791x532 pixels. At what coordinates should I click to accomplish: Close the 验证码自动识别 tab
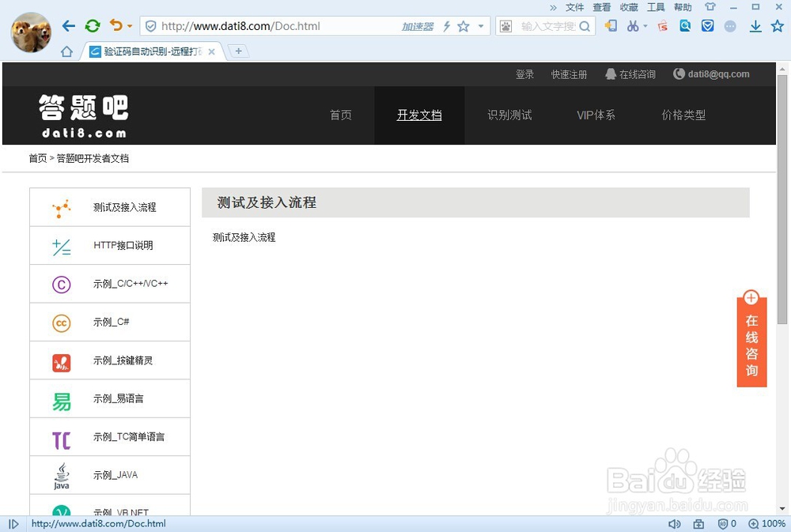(x=211, y=51)
